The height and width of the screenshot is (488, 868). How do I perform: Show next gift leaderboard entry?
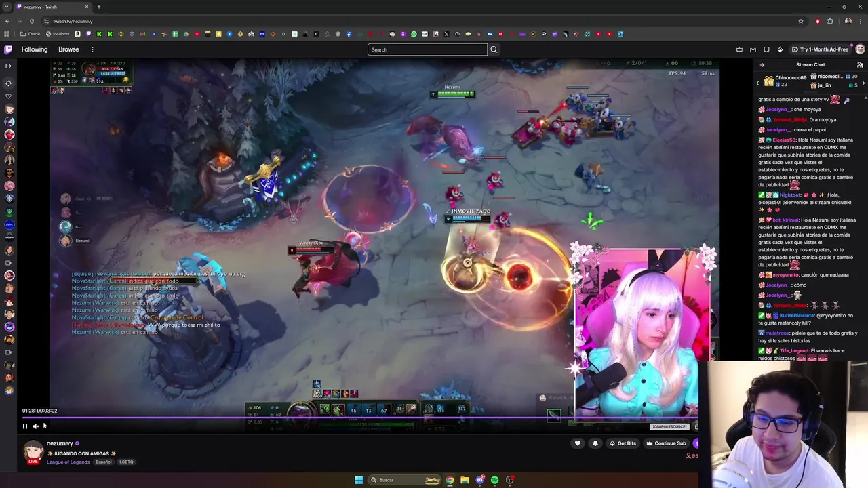pos(863,83)
